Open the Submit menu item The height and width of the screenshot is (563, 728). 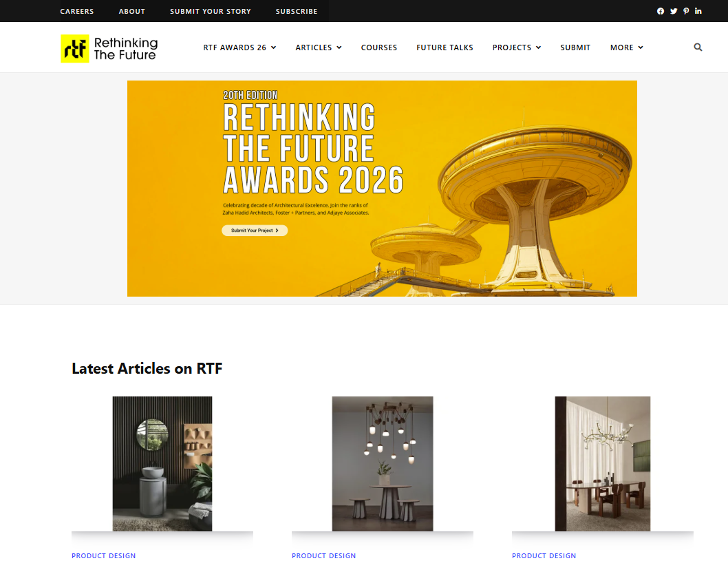(x=575, y=47)
